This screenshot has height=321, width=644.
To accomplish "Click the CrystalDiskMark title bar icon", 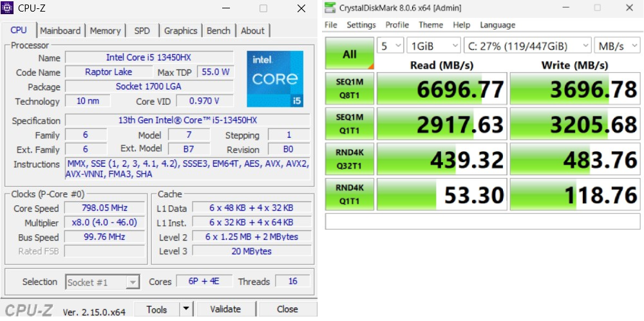I will 330,8.
